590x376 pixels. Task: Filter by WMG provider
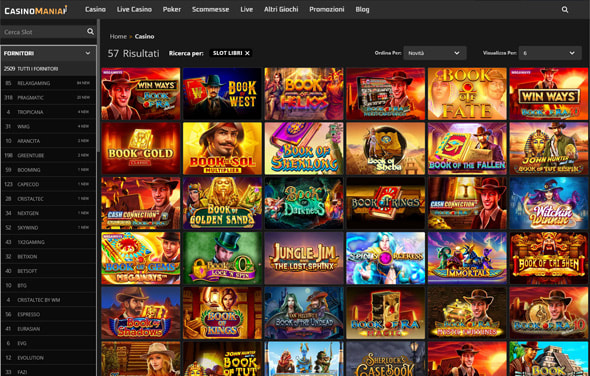(x=48, y=126)
